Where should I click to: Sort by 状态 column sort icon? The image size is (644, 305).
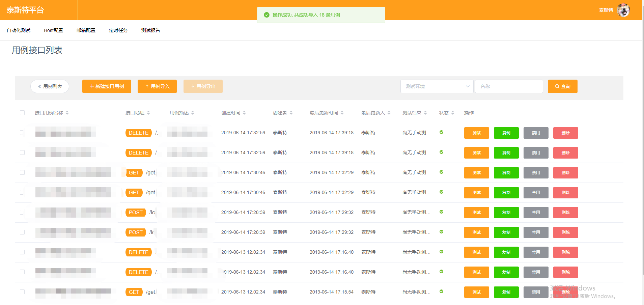[x=453, y=113]
